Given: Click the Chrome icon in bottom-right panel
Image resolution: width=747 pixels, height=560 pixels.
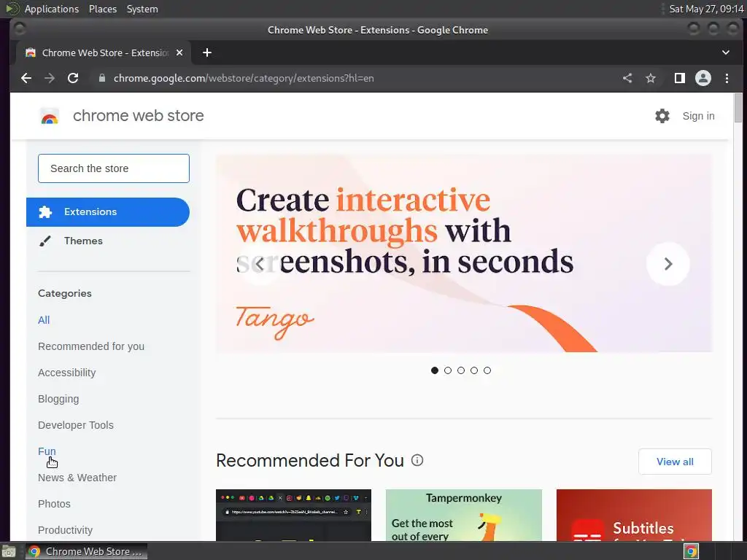Looking at the screenshot, I should (x=692, y=551).
